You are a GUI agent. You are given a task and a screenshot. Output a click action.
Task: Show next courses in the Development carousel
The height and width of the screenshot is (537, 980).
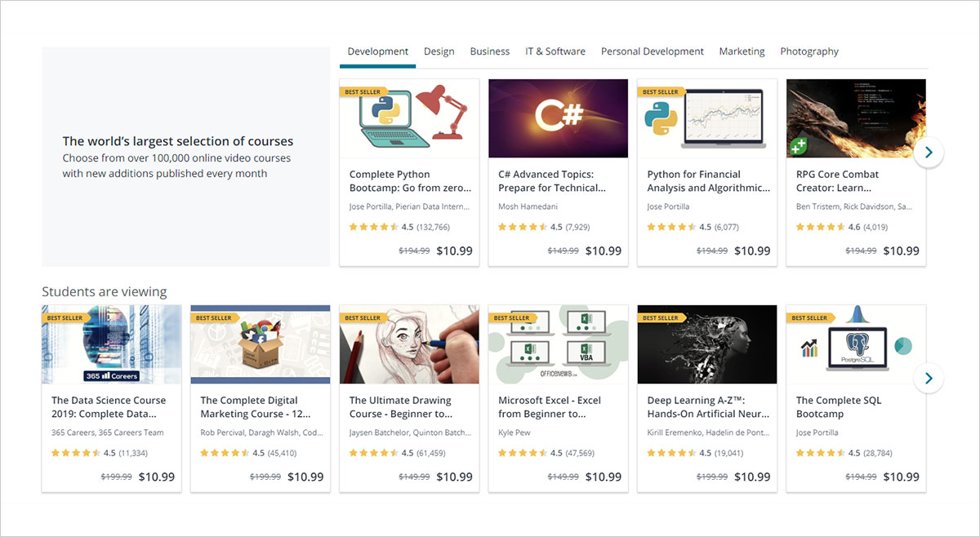[929, 153]
